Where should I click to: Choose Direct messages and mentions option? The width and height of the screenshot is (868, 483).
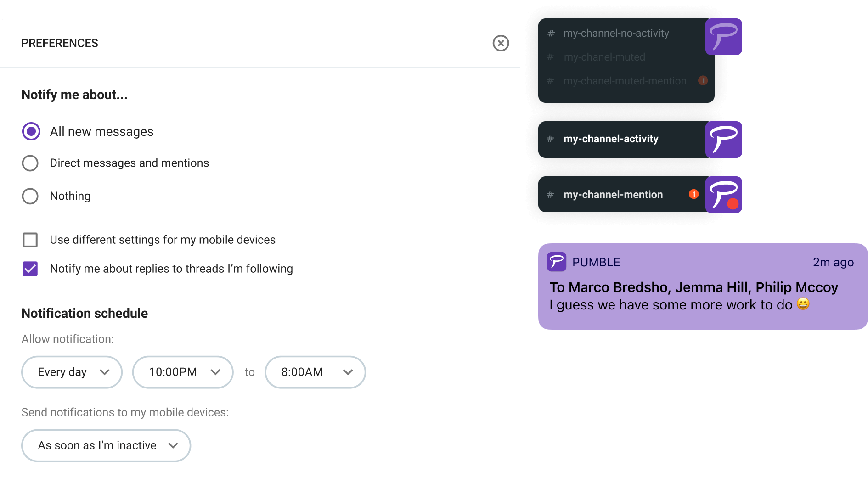pos(30,163)
